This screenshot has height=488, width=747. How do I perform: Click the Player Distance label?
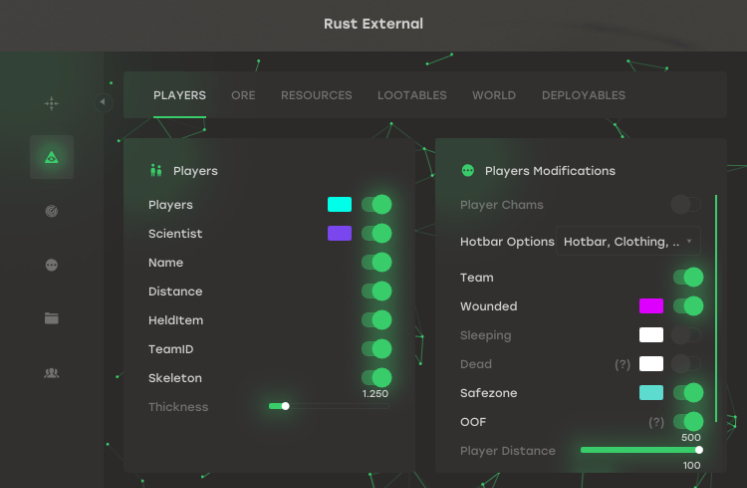pos(508,451)
